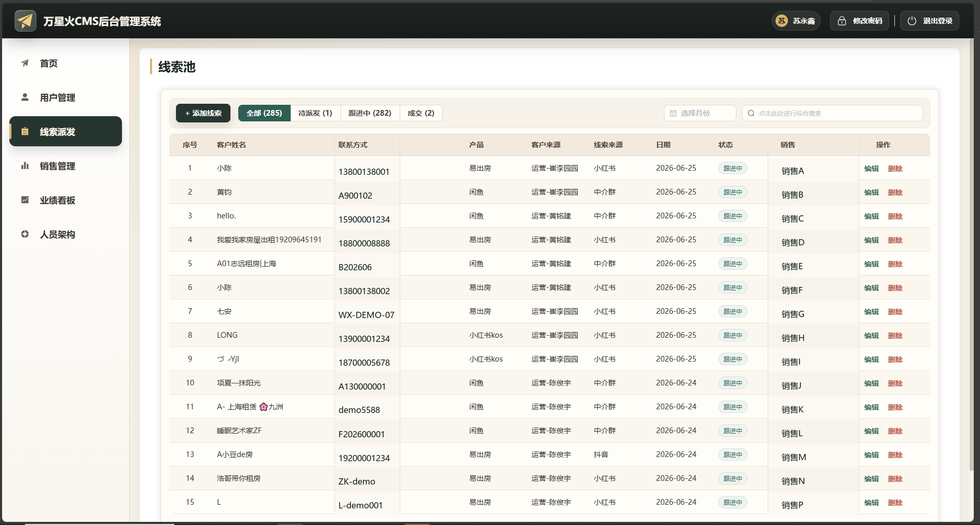Click 修改密码 button
980x525 pixels.
click(x=860, y=21)
